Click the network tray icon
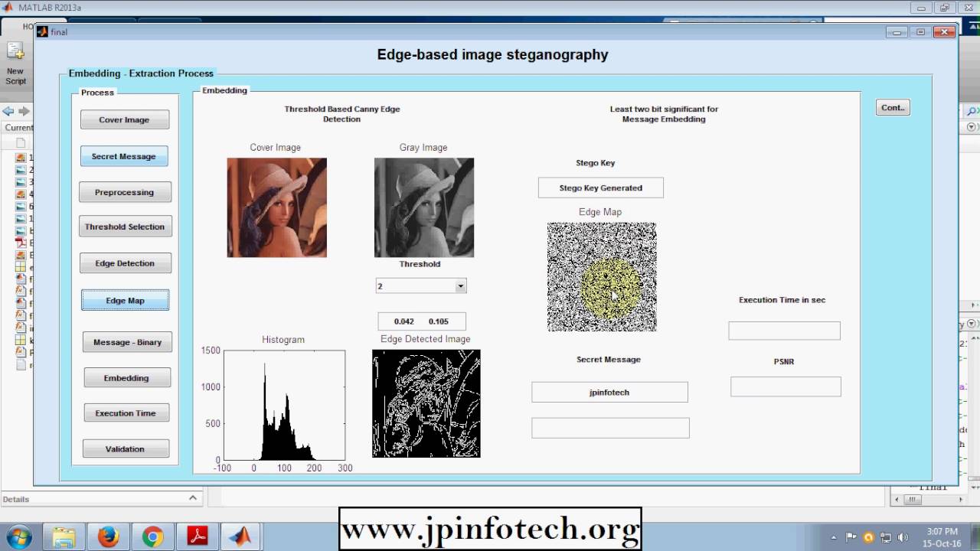980x551 pixels. coord(886,537)
